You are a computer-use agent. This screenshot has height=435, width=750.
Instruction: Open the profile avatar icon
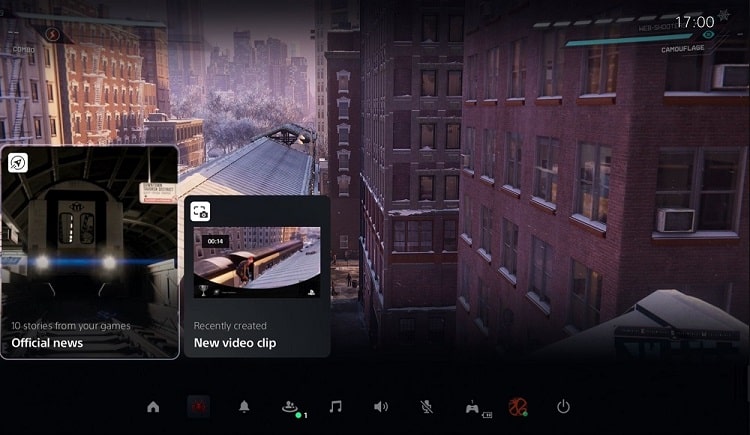(x=518, y=407)
